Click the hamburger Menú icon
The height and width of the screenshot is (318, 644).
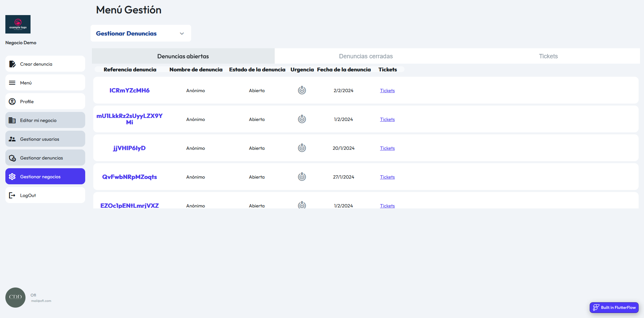coord(12,83)
